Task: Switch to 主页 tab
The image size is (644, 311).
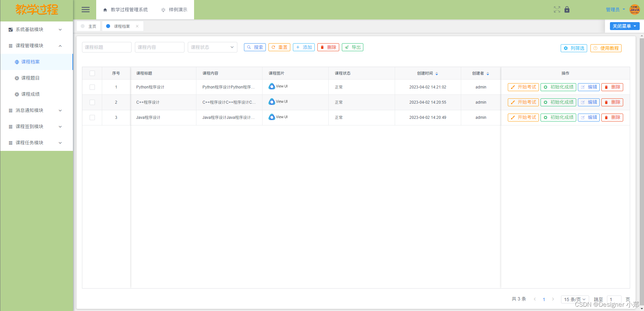Action: coord(89,26)
